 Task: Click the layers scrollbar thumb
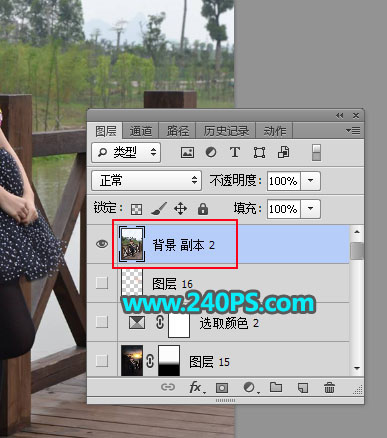357,251
